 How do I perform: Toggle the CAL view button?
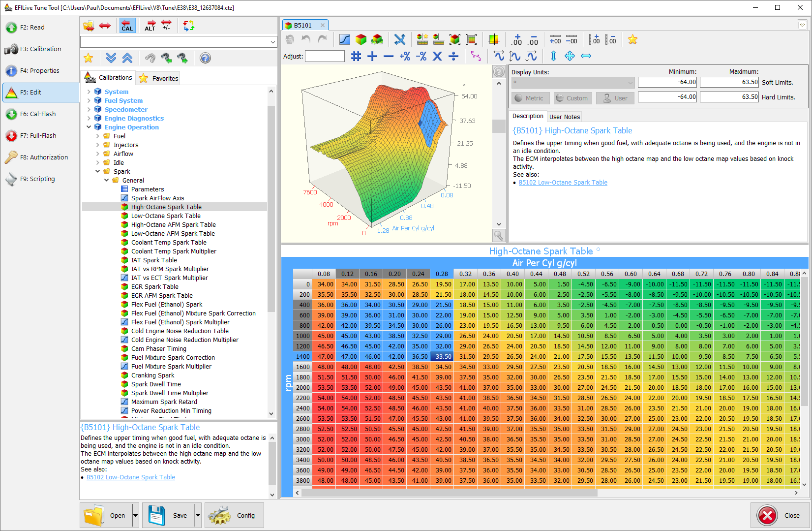click(127, 26)
